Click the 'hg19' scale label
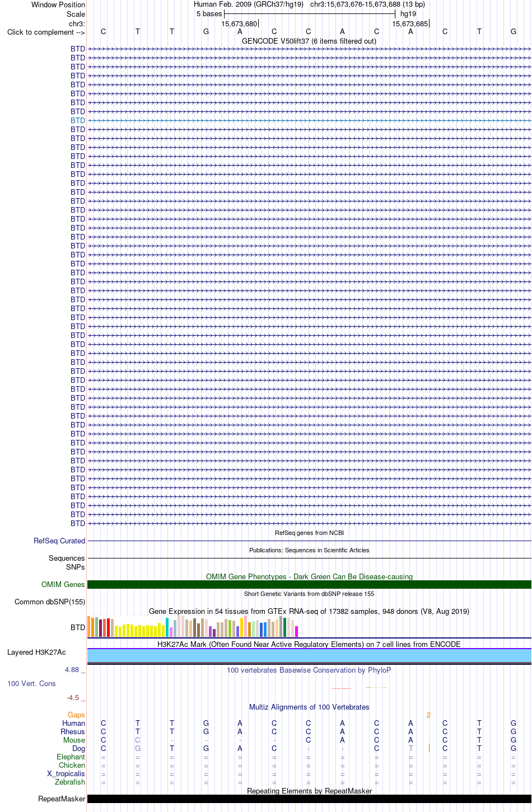Screen dimensions: 532x812 click(x=408, y=14)
